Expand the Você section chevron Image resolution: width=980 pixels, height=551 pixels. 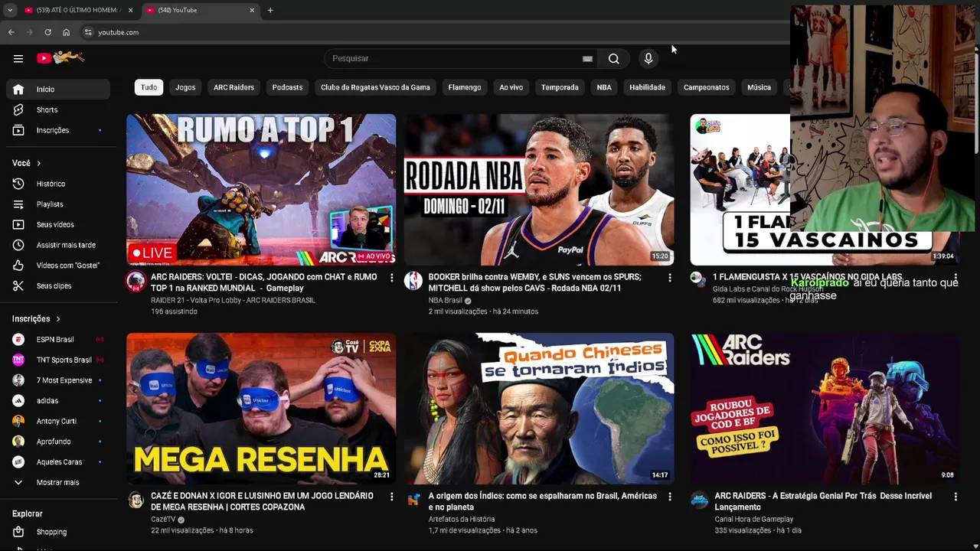click(x=39, y=163)
